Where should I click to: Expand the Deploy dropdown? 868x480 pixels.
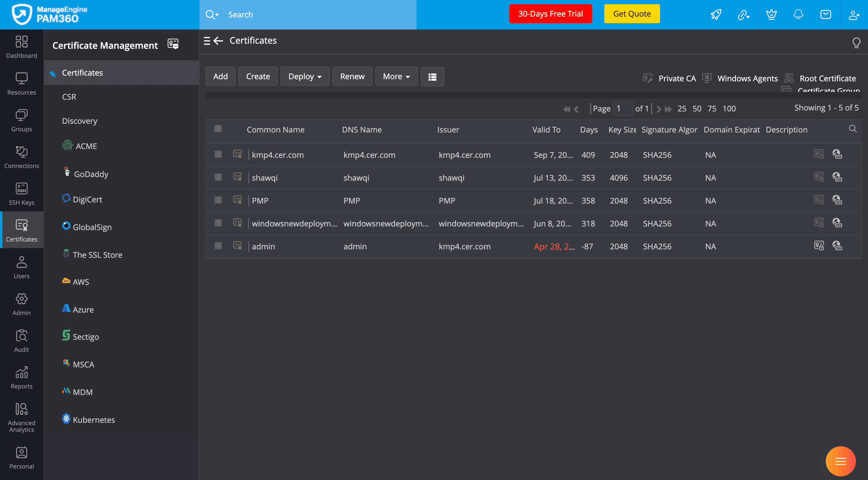(x=305, y=76)
